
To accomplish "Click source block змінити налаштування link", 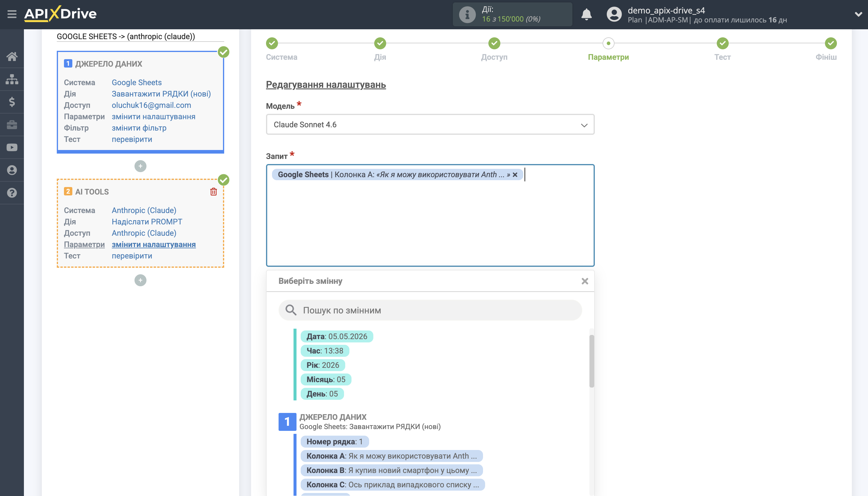I will [x=153, y=117].
